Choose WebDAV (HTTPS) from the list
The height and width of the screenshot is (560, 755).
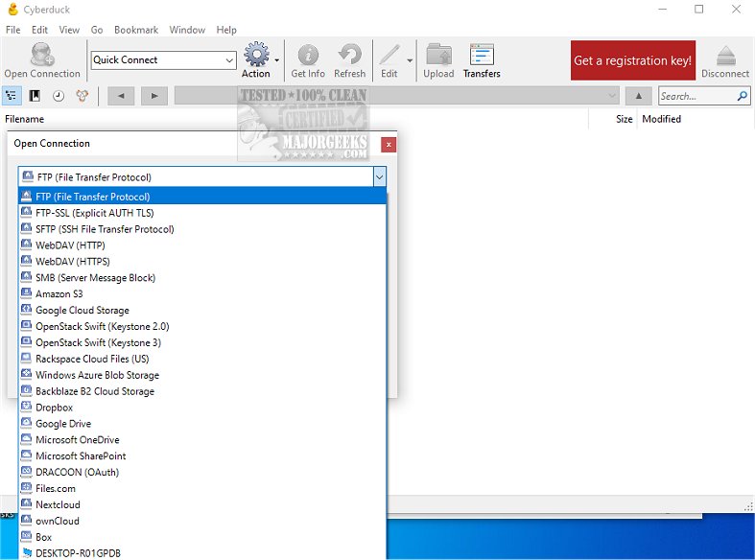click(202, 261)
